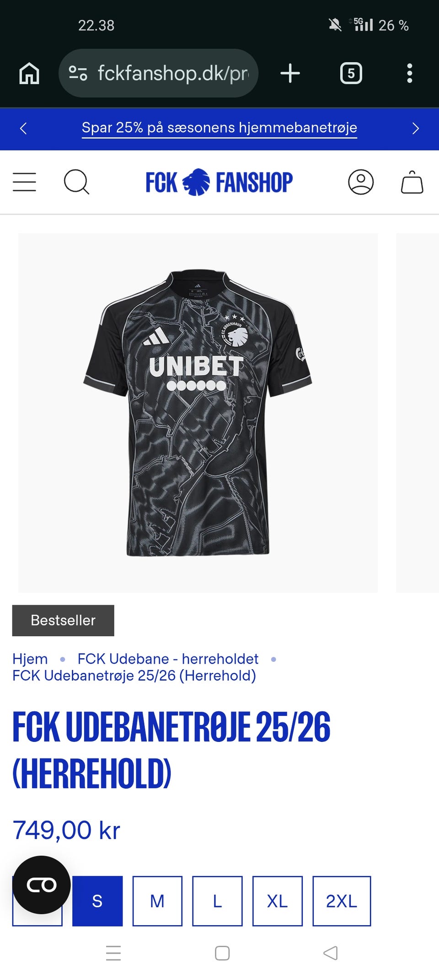Tap the browser home icon
This screenshot has width=439, height=980.
pos(29,73)
